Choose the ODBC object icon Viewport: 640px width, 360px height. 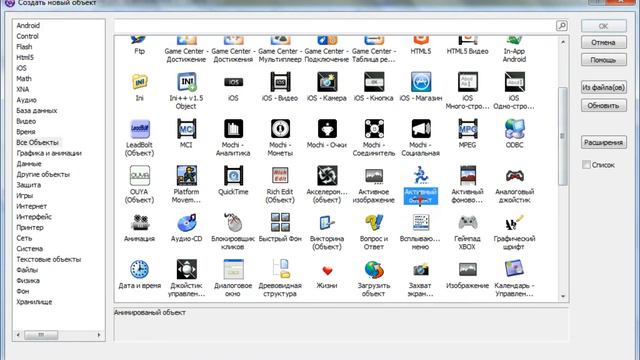[x=515, y=129]
